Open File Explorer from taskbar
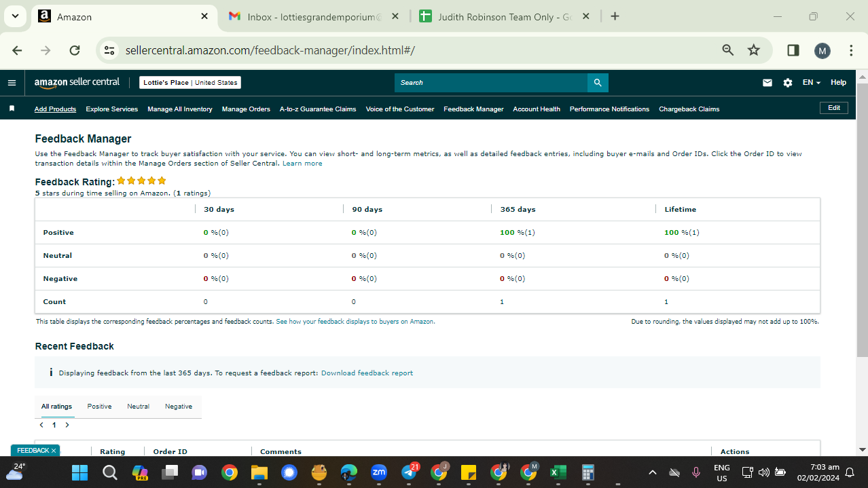The height and width of the screenshot is (488, 868). (x=259, y=472)
